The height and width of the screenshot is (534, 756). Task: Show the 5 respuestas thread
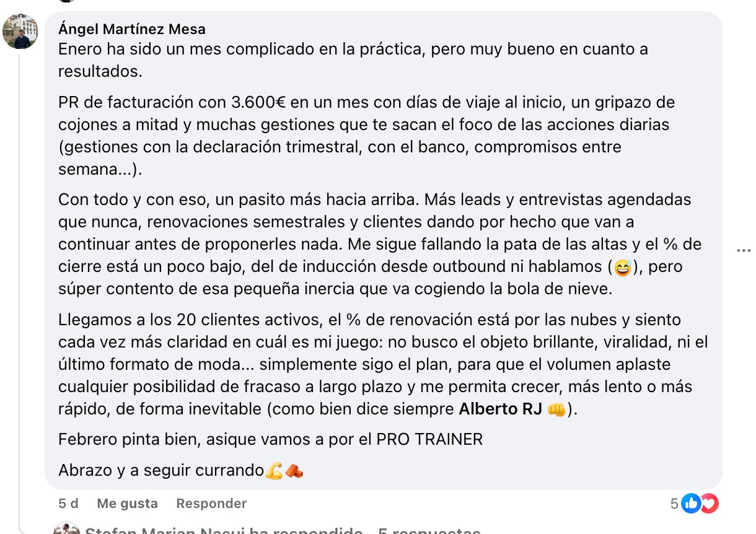click(429, 531)
